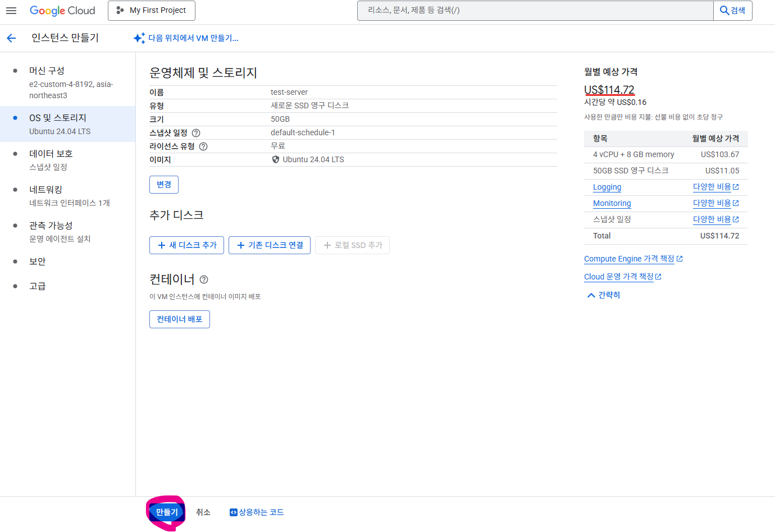This screenshot has width=775, height=532.
Task: Click the US$11.05 price cell
Action: point(722,171)
